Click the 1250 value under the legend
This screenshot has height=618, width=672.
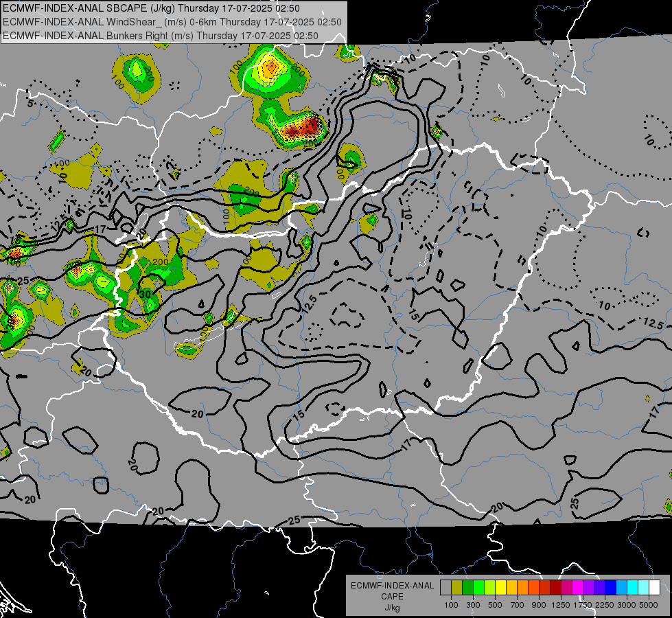pyautogui.click(x=561, y=605)
